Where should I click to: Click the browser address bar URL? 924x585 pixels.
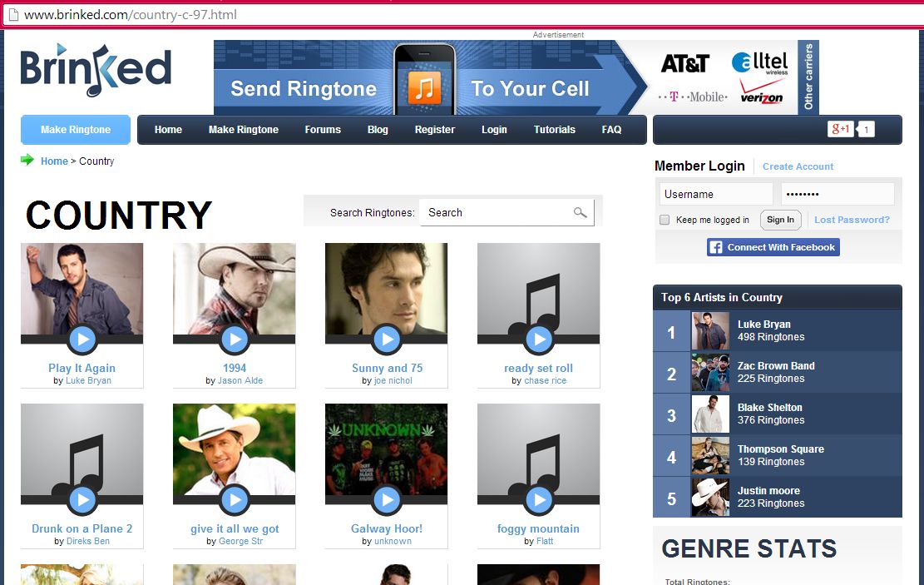pyautogui.click(x=131, y=15)
